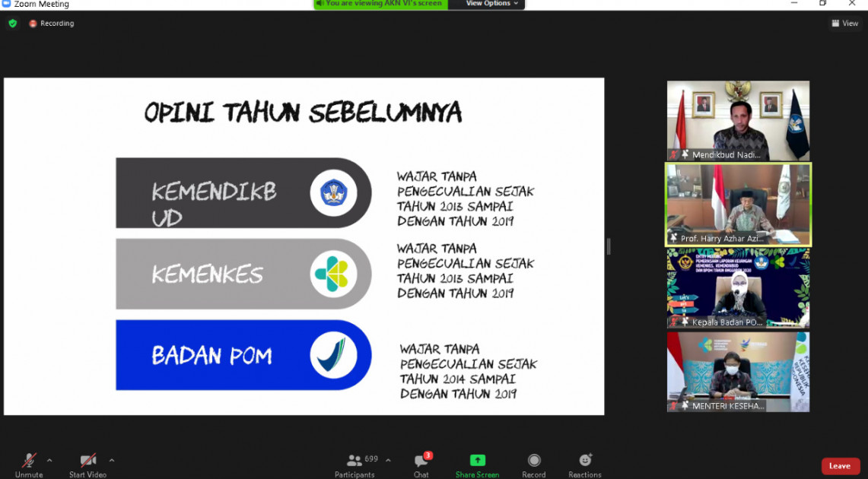Click the green encryption shield icon

point(12,24)
